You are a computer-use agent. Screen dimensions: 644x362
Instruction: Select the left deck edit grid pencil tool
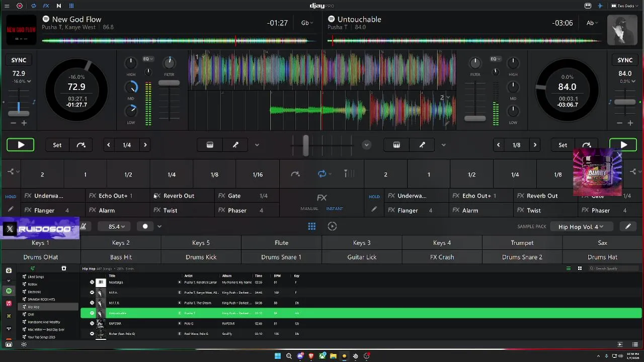coord(235,145)
